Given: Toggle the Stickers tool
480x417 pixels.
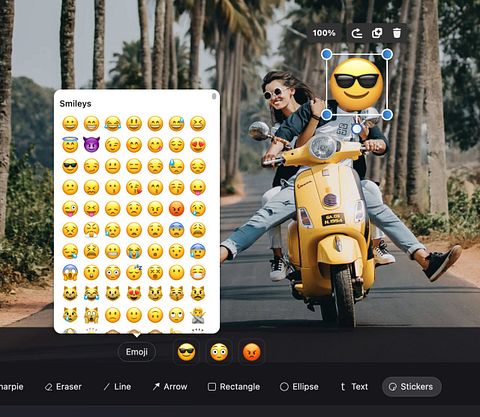Looking at the screenshot, I should pyautogui.click(x=412, y=387).
